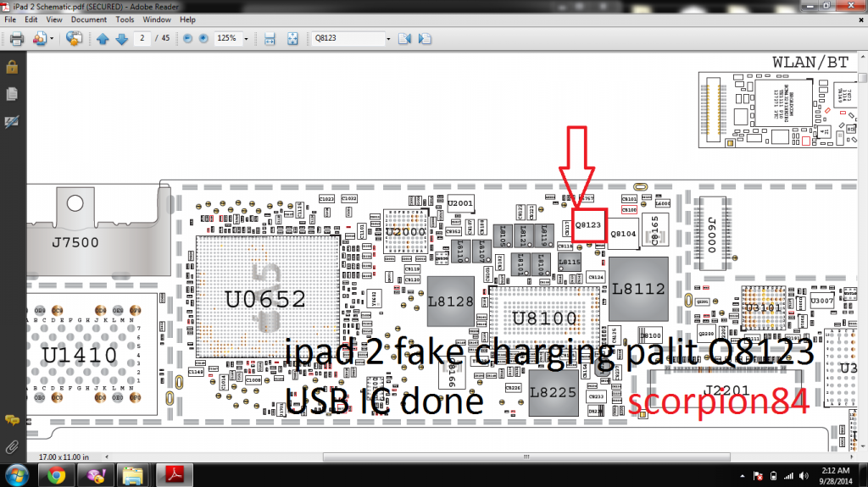868x487 pixels.
Task: Expand the find box options dropdown
Action: pyautogui.click(x=388, y=39)
